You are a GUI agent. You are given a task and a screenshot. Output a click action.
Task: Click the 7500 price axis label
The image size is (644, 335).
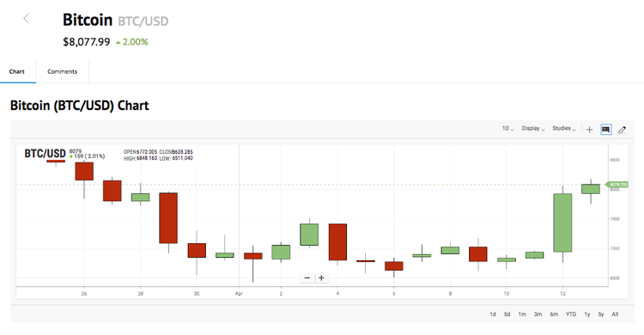coord(615,219)
